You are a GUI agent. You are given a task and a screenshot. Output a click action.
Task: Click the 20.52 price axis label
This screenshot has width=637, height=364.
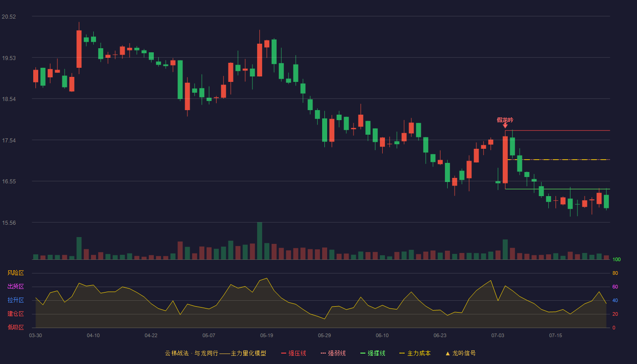(x=9, y=17)
